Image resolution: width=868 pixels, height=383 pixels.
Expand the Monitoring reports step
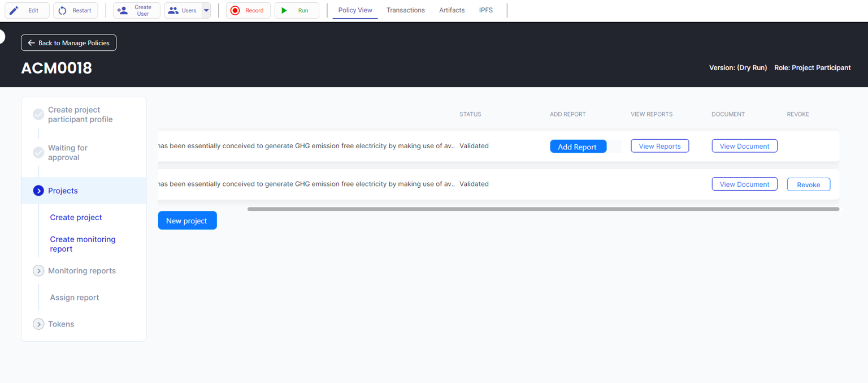click(38, 271)
